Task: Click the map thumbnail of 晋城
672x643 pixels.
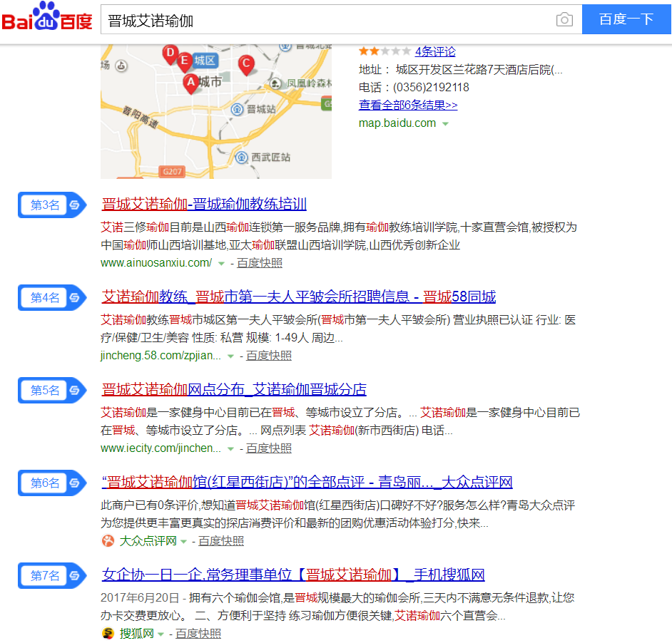Action: point(216,111)
